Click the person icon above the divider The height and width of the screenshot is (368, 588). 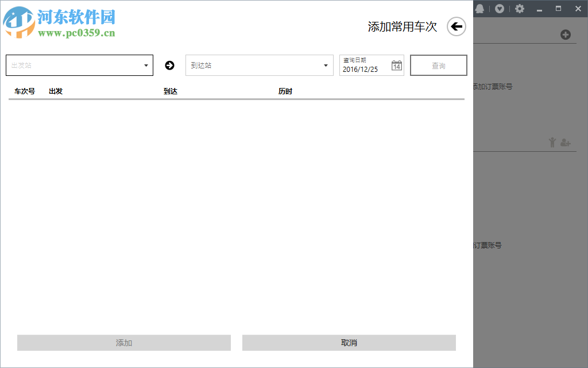tap(552, 142)
